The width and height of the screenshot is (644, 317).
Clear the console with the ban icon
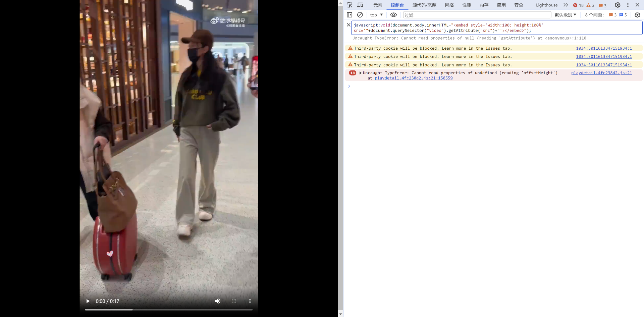tap(360, 15)
